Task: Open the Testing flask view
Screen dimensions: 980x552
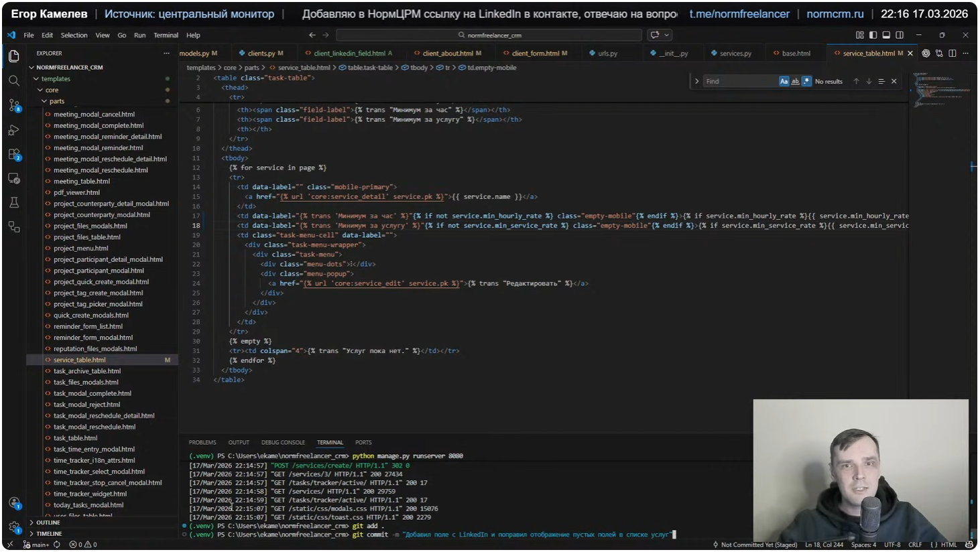Action: 13,202
